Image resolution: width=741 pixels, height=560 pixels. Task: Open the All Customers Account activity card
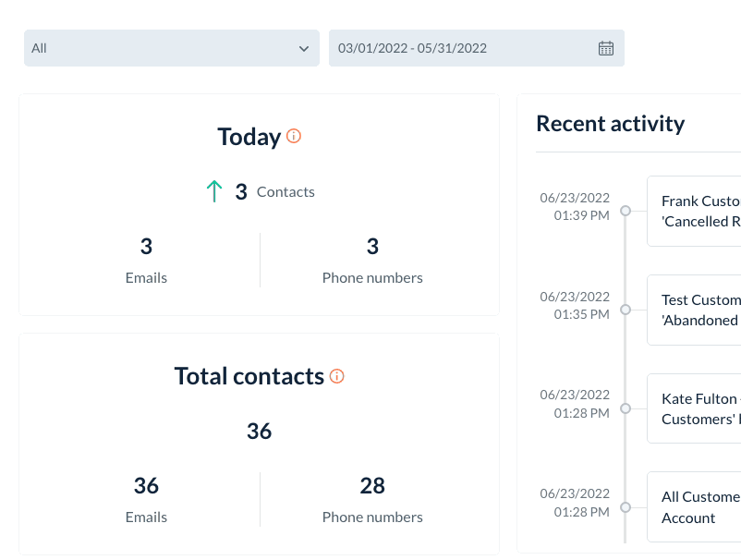point(695,507)
